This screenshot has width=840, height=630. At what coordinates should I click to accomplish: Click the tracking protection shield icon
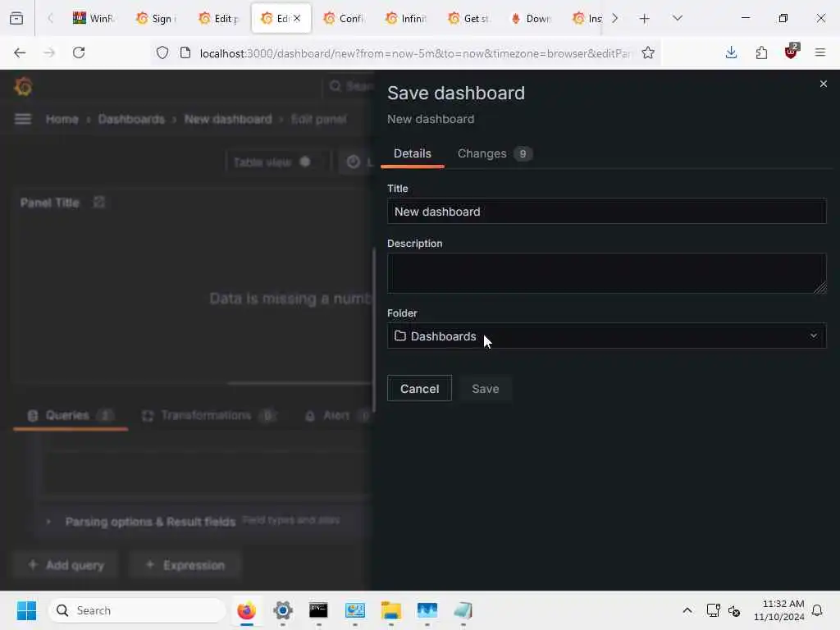click(162, 52)
